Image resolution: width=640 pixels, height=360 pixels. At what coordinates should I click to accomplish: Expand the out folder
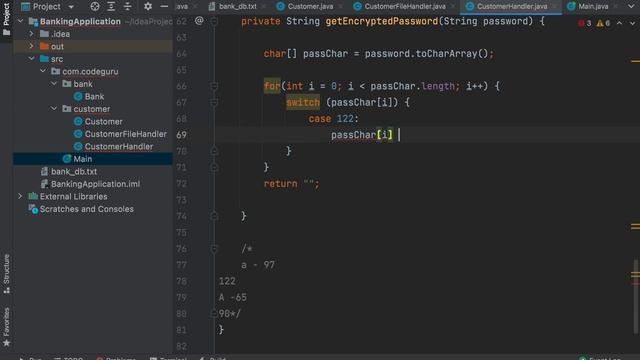(x=31, y=46)
